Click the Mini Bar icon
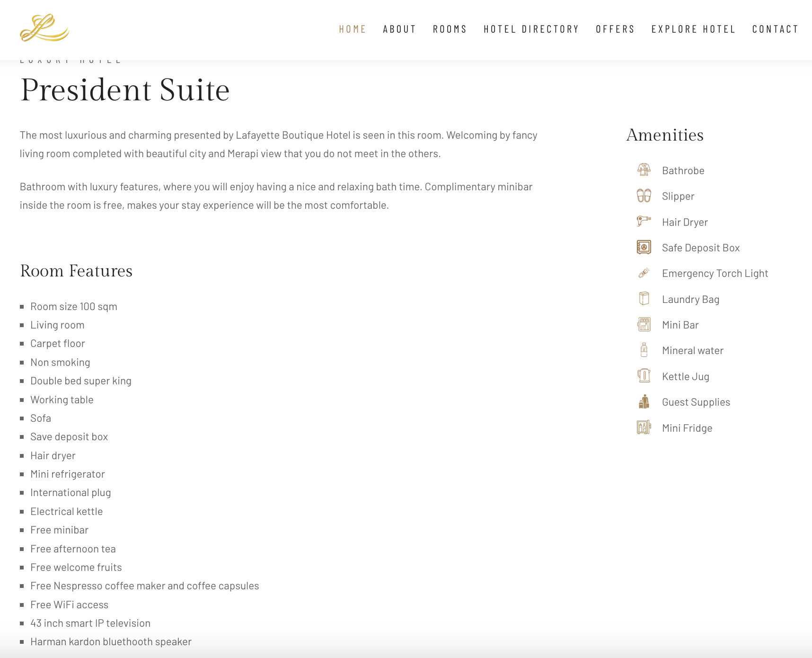812x658 pixels. pos(644,324)
